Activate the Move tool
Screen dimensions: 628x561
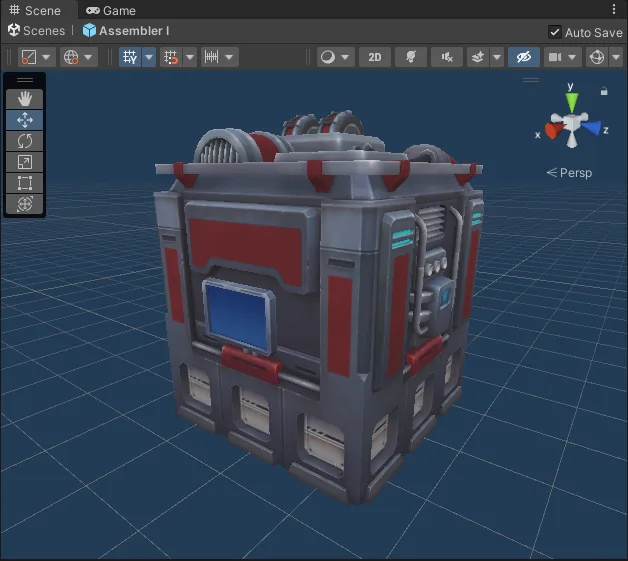pyautogui.click(x=24, y=120)
